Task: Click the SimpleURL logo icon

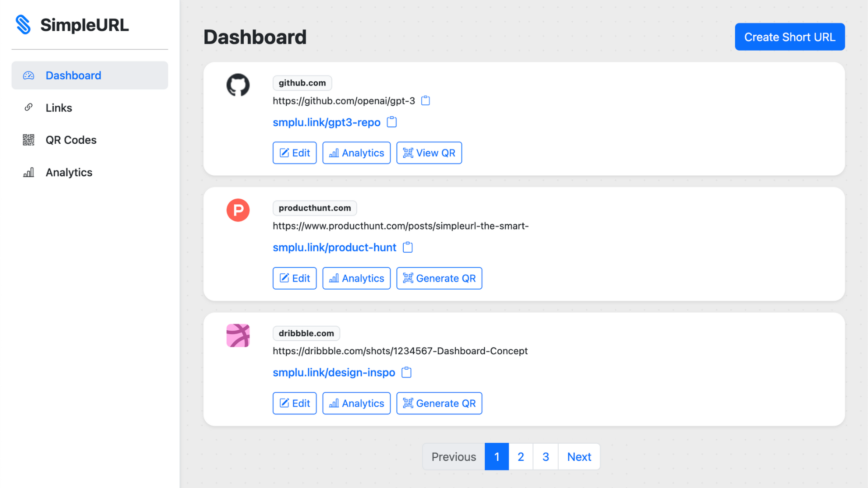Action: coord(23,25)
